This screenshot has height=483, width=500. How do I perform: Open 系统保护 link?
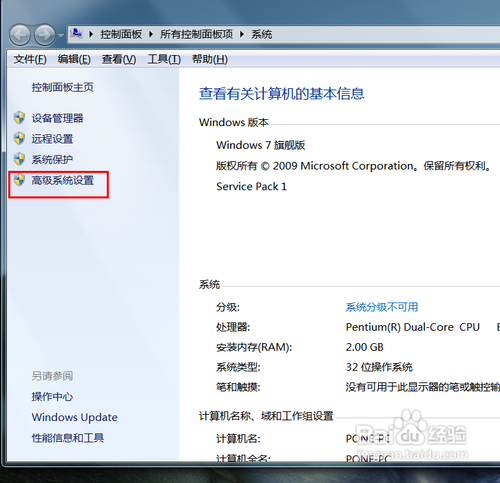[52, 159]
